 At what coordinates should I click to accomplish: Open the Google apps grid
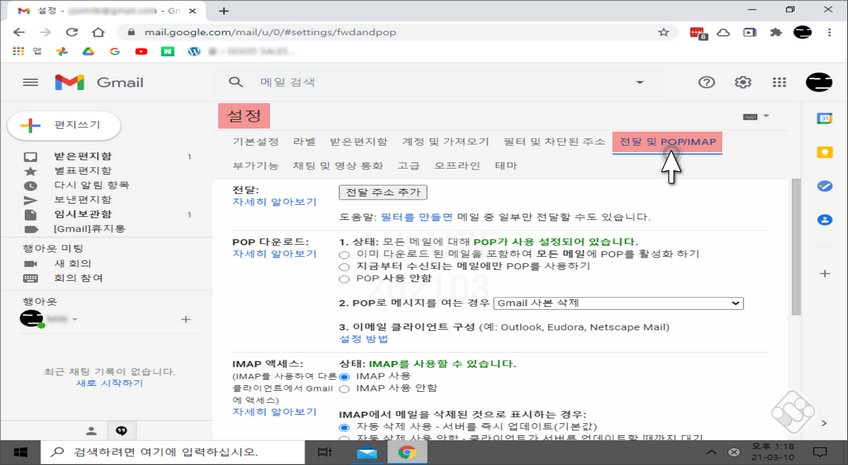(x=779, y=82)
